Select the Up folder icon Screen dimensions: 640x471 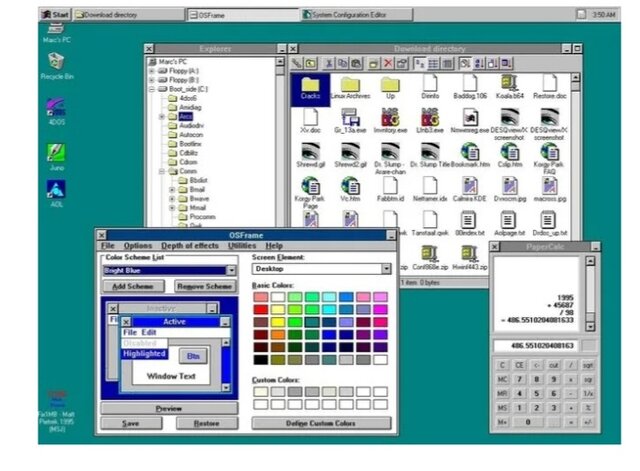[x=390, y=88]
